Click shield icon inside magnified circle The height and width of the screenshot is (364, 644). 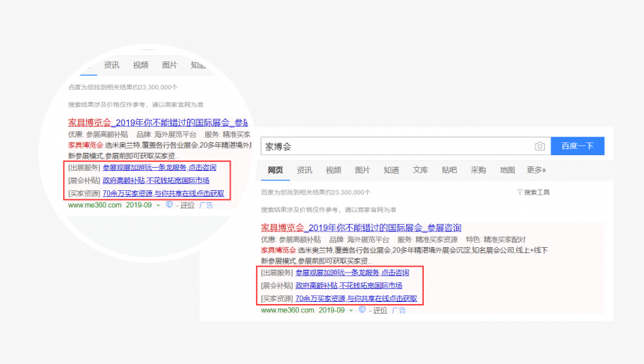(x=169, y=204)
